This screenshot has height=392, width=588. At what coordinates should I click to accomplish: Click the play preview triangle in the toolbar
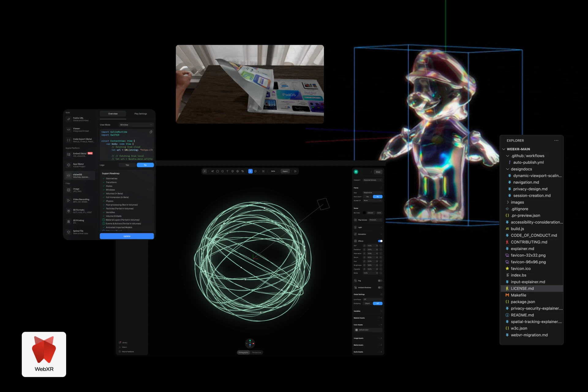tap(295, 171)
